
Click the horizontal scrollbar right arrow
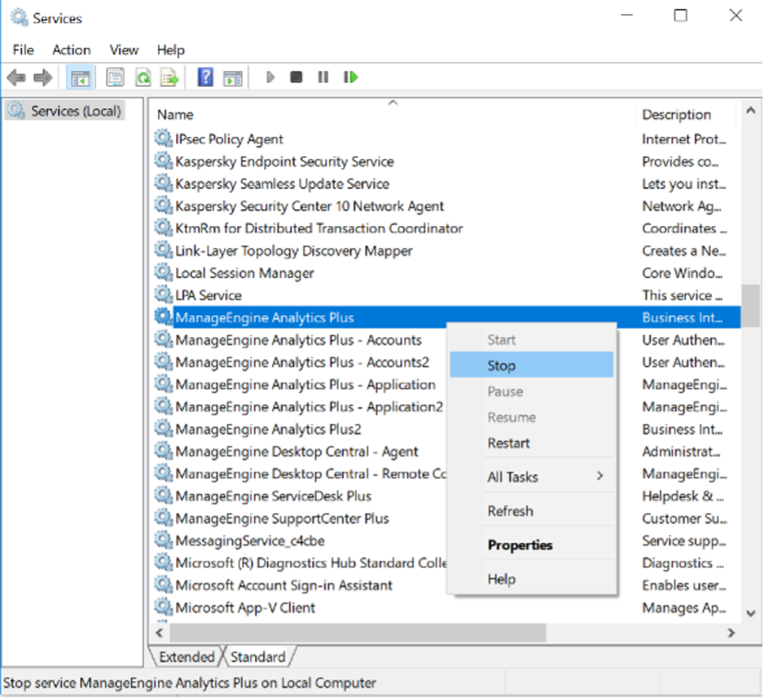pos(731,633)
